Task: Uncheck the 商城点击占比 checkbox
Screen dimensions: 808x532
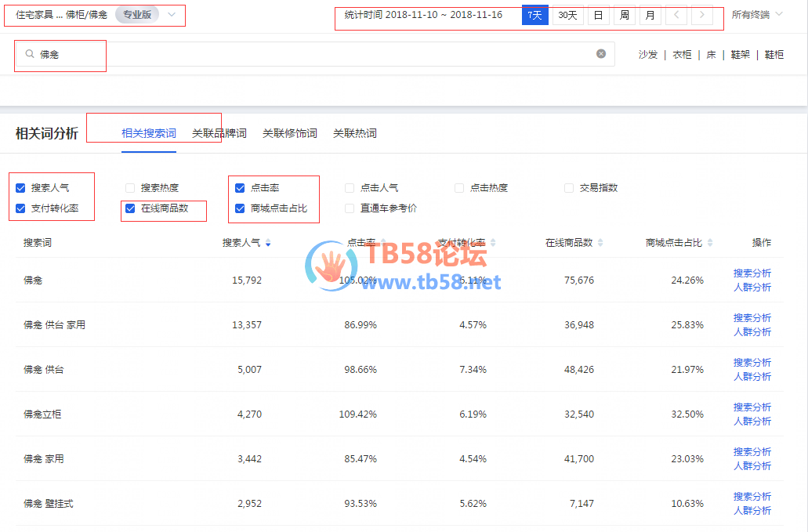Action: 240,208
